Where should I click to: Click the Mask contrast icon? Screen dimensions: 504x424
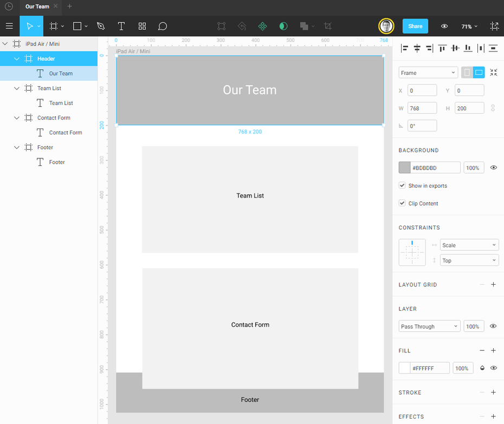click(x=283, y=26)
